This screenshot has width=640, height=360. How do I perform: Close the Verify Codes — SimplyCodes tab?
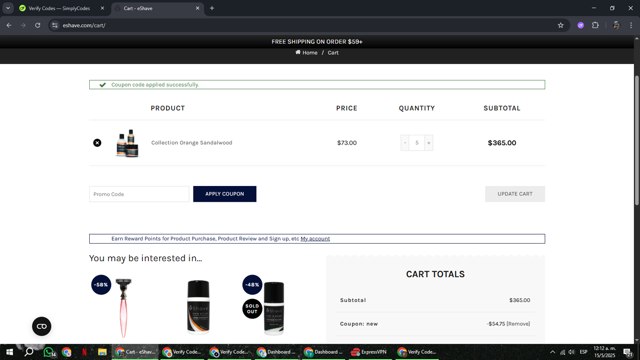coord(102,8)
